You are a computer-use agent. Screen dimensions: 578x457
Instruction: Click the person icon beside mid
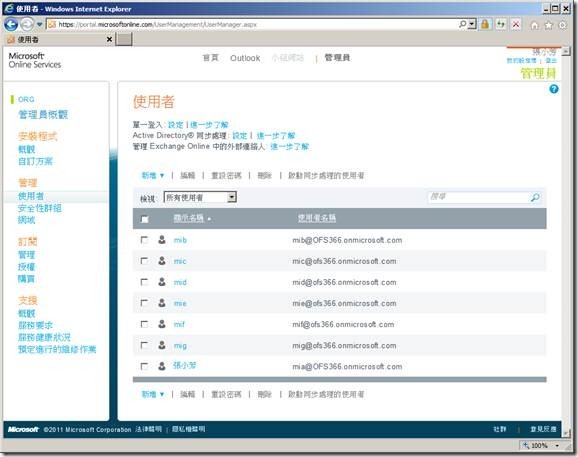tap(161, 282)
